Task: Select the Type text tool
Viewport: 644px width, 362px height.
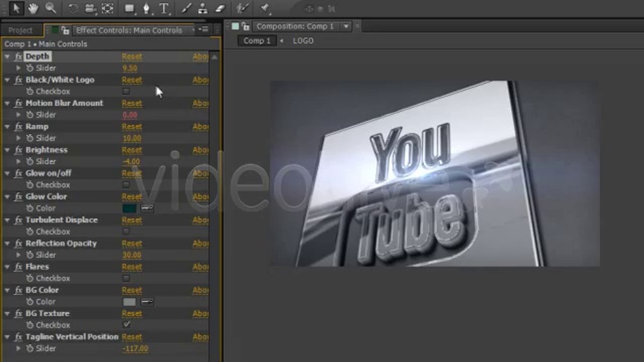Action: (164, 9)
